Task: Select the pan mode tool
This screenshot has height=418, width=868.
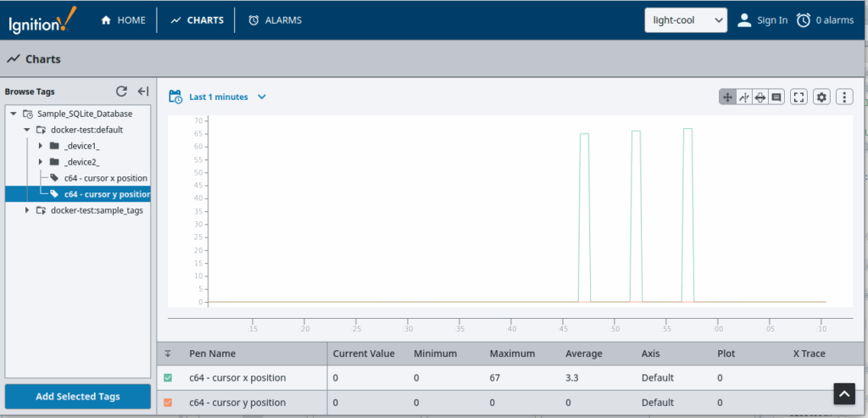Action: (727, 98)
